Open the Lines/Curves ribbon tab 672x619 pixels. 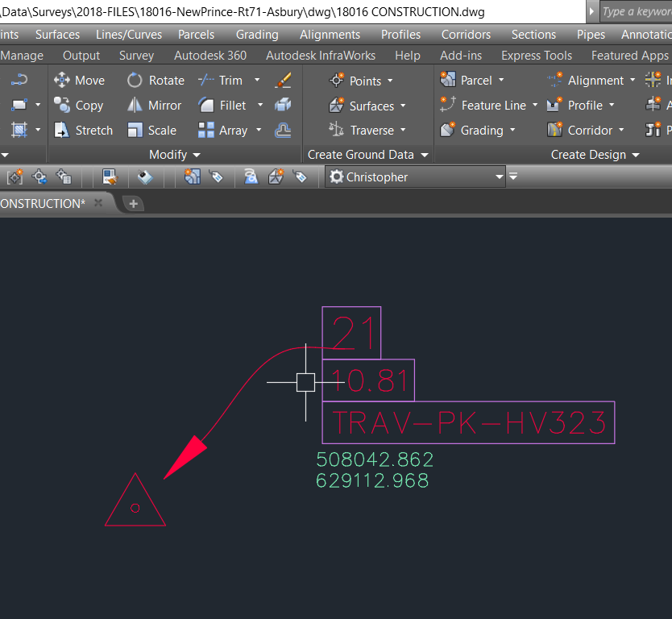tap(129, 35)
